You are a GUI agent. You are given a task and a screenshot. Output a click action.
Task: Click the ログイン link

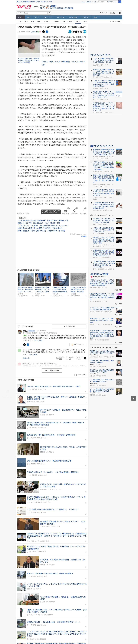(42, 8)
